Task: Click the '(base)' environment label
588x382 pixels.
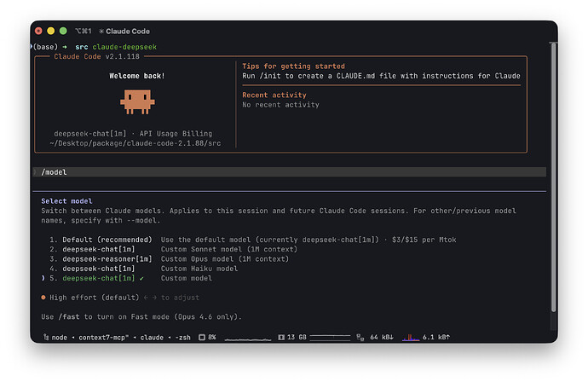Action: [x=45, y=47]
